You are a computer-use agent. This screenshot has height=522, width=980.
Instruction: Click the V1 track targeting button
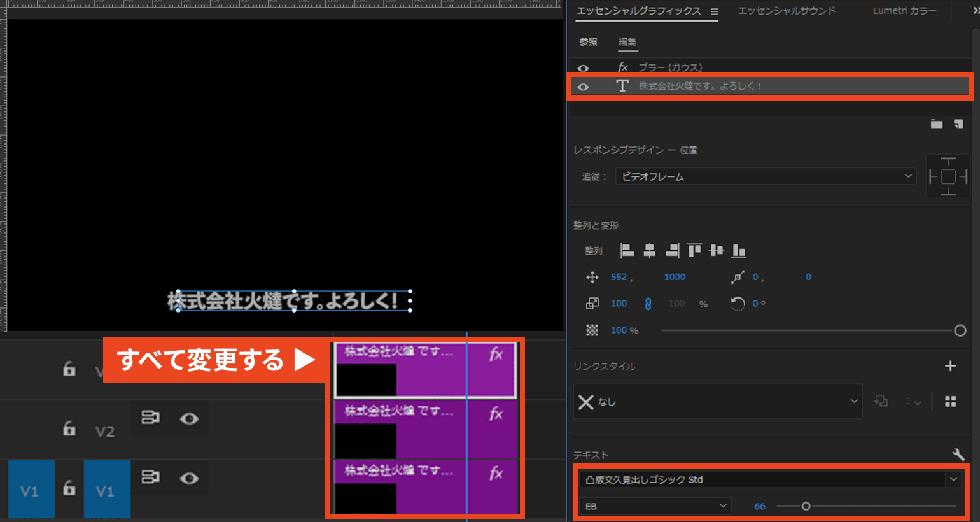106,490
